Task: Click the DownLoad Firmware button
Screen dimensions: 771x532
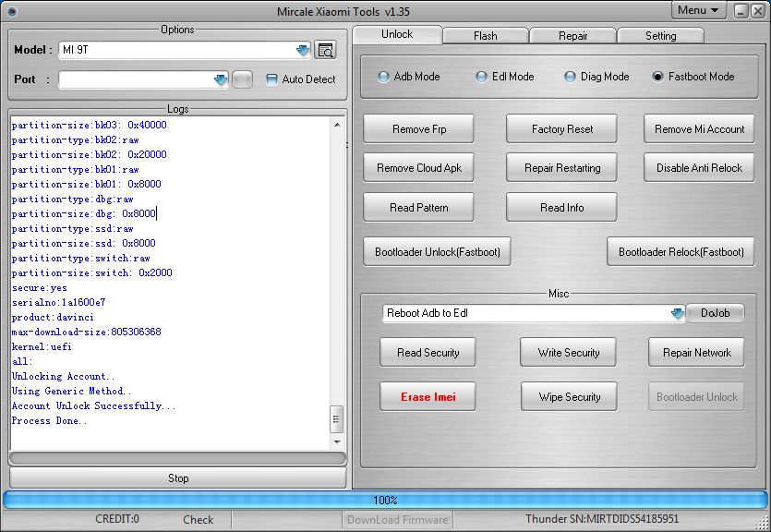Action: point(398,520)
